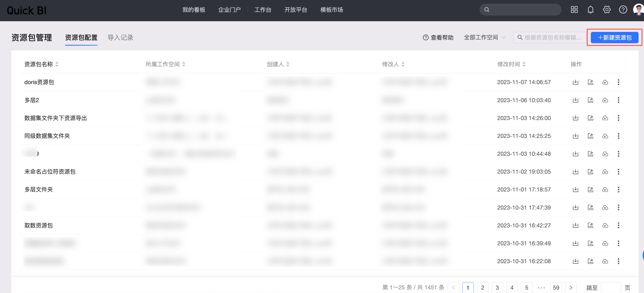
Task: Sort by 修改时间 column
Action: [524, 64]
